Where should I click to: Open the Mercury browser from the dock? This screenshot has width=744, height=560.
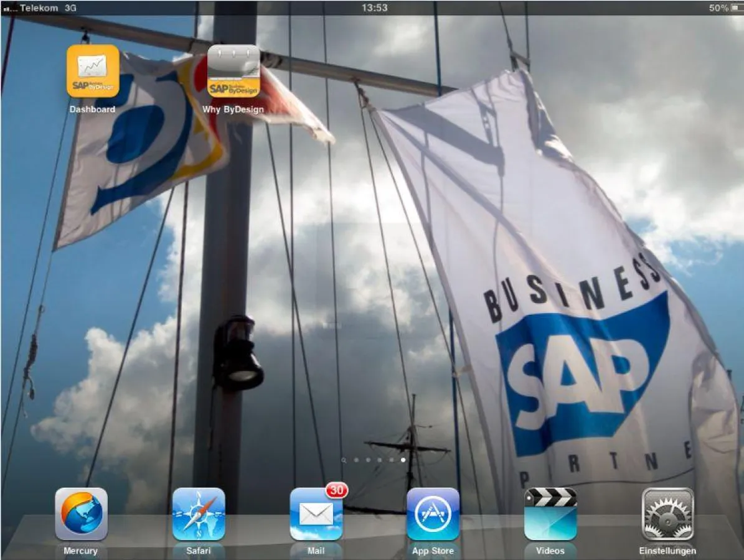click(82, 513)
